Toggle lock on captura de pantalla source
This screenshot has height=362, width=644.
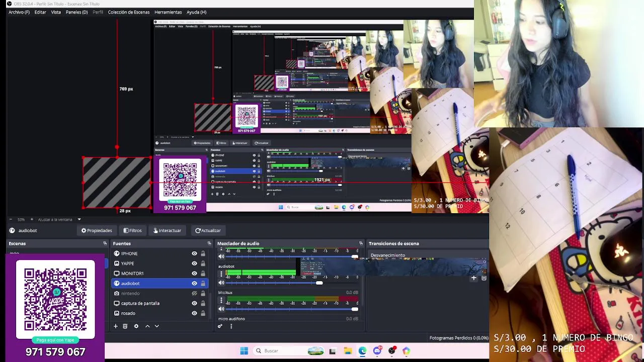tap(203, 303)
